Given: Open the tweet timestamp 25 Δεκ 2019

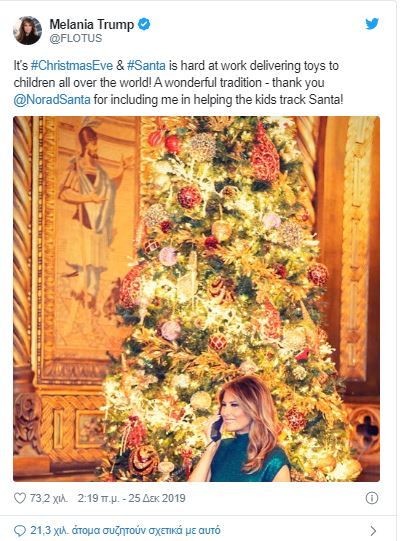Looking at the screenshot, I should coord(131,498).
